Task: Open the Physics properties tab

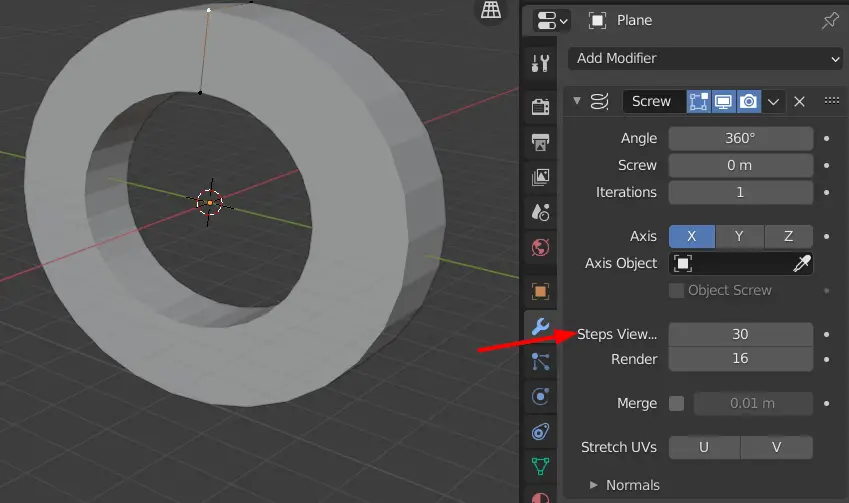Action: click(540, 396)
